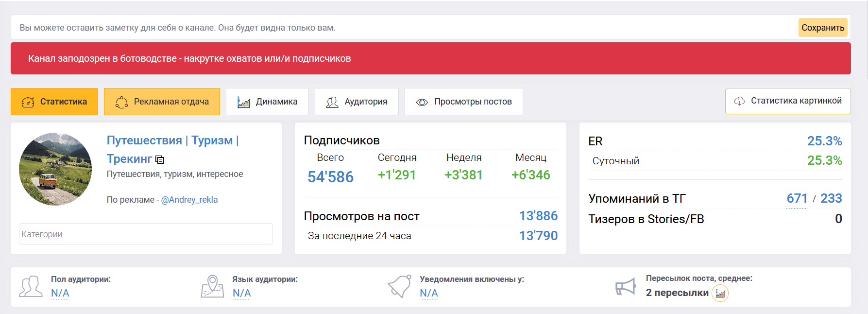Click weekly subscriber growth +3'381
Image resolution: width=868 pixels, height=314 pixels.
464,175
